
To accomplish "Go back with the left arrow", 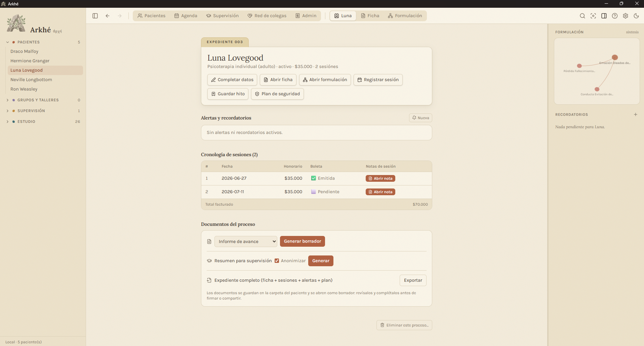I will click(108, 16).
